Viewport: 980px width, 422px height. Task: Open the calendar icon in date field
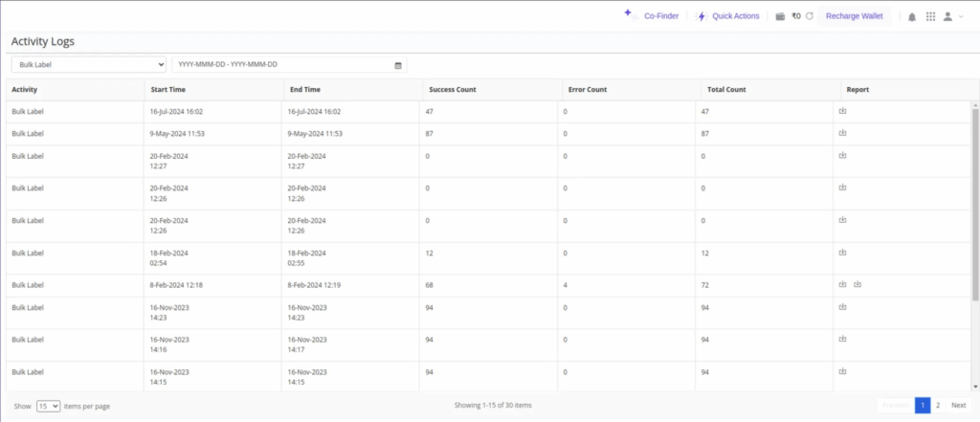tap(398, 65)
